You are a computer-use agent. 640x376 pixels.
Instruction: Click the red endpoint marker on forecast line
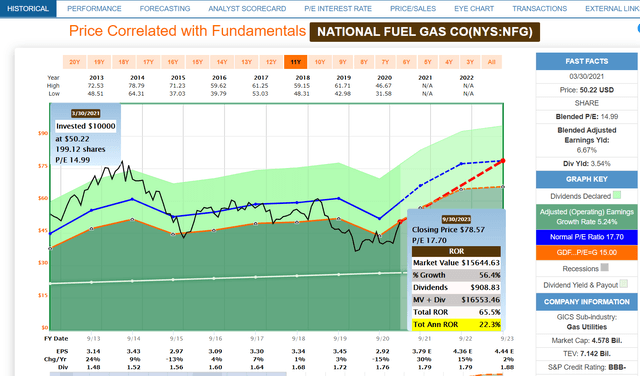(x=503, y=161)
